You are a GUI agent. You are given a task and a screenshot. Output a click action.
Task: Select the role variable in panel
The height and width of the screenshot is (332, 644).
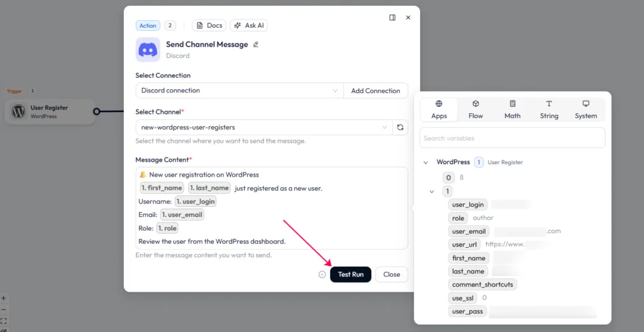click(458, 218)
